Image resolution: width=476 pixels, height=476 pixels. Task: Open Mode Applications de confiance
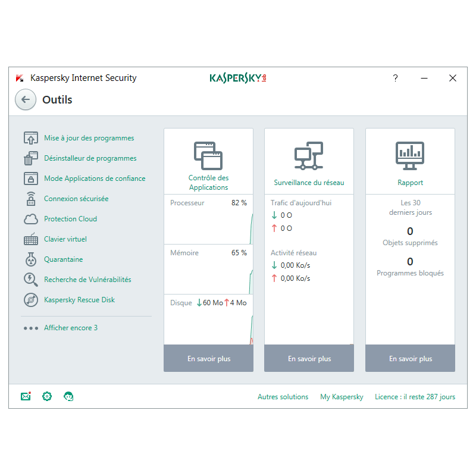point(95,178)
